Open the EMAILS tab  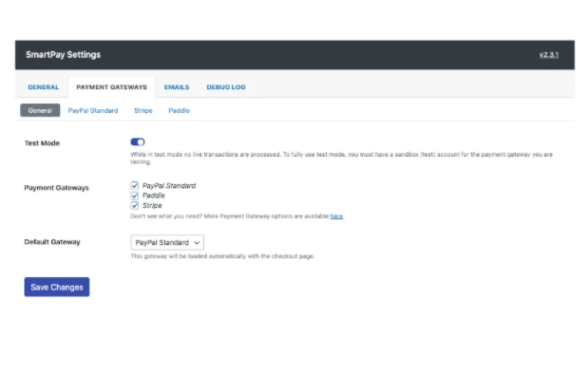(x=177, y=87)
